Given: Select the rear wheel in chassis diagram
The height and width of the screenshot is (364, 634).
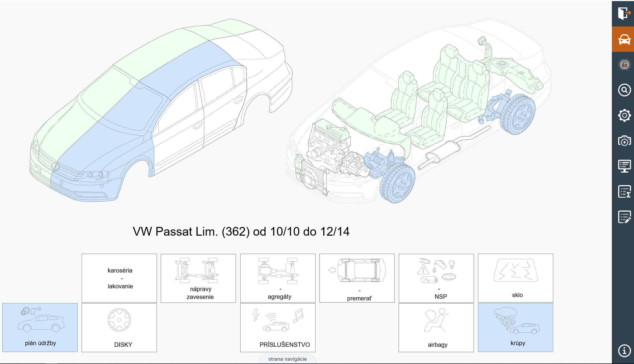Looking at the screenshot, I should pyautogui.click(x=517, y=114).
